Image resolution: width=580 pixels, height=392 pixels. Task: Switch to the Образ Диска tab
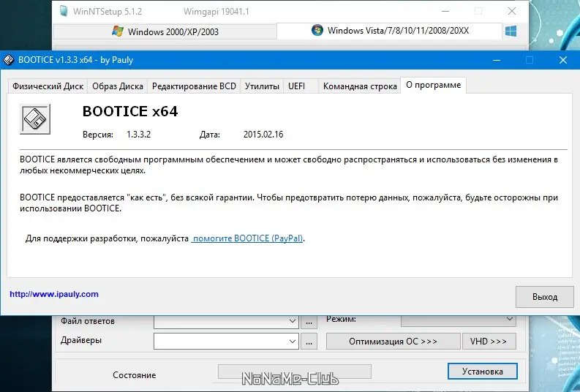[x=118, y=86]
